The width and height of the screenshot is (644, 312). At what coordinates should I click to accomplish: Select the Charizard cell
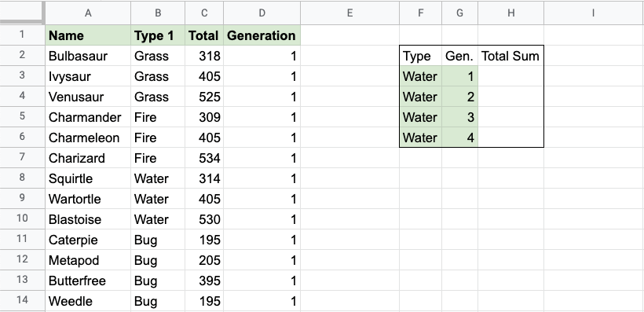coord(88,158)
